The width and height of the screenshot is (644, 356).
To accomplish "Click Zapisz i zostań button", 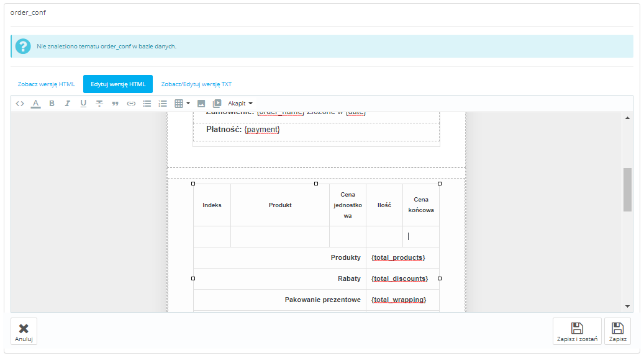I will [x=577, y=331].
